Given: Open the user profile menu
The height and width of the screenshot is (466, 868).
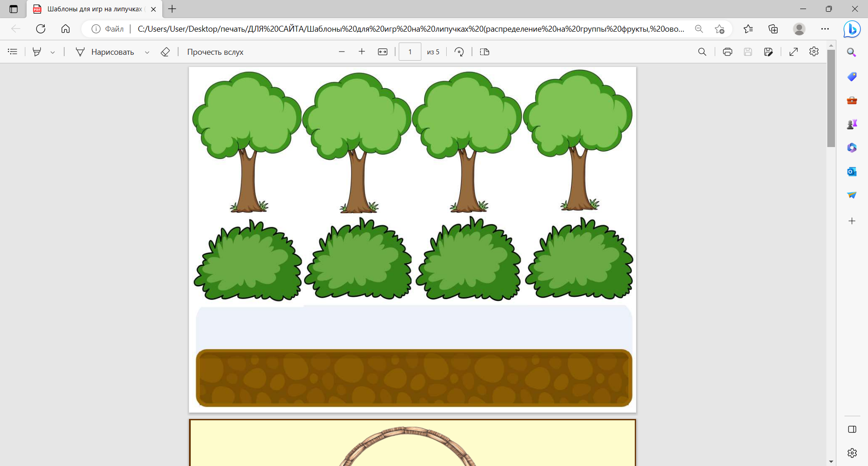Looking at the screenshot, I should (799, 29).
